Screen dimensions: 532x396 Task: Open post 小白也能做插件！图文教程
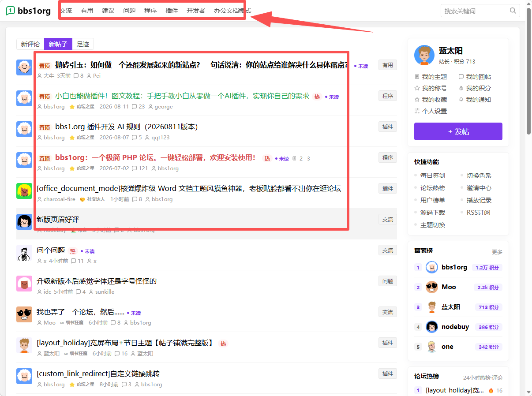(x=182, y=96)
